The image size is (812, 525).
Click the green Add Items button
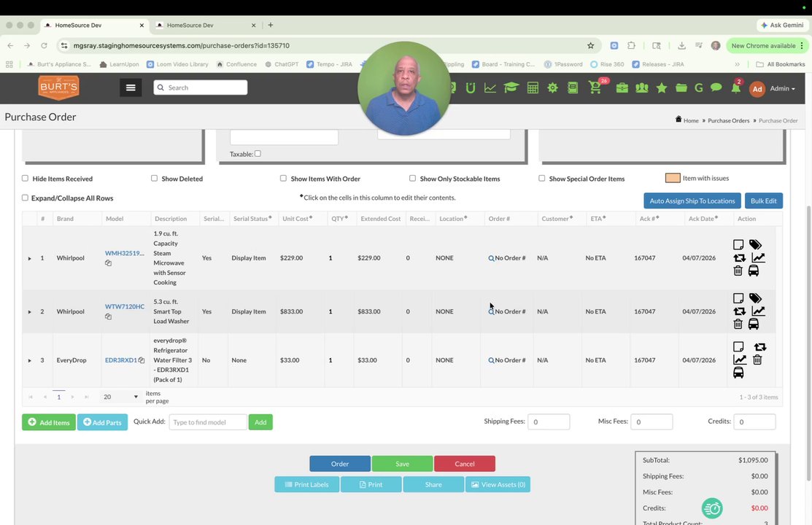(49, 422)
